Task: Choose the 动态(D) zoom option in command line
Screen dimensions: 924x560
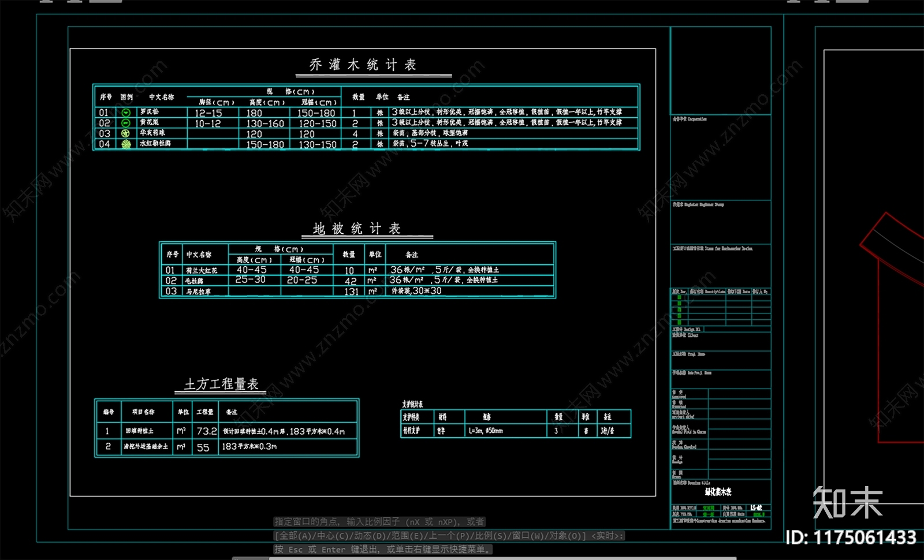Action: [370, 536]
